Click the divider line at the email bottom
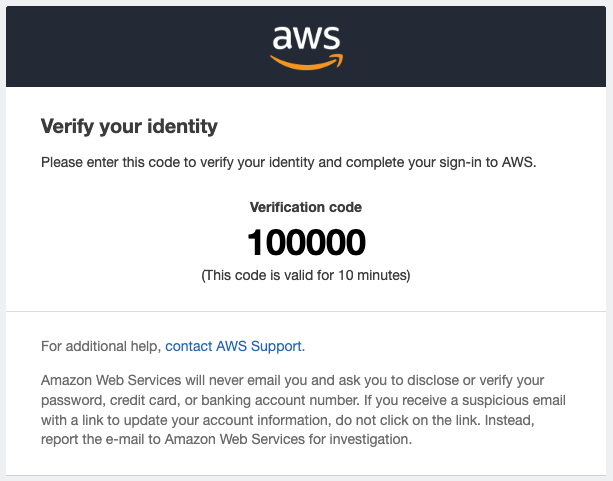Image resolution: width=613 pixels, height=481 pixels. point(306,475)
